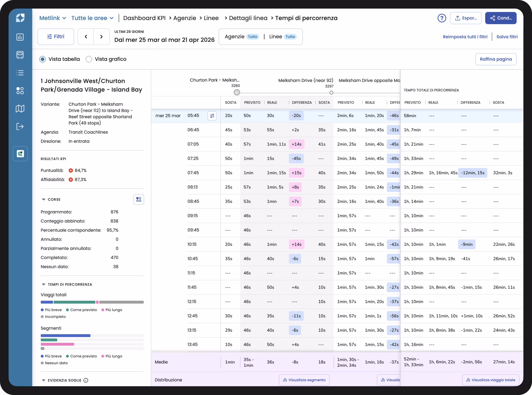Click Reimposta tutti i filtri link

(x=465, y=37)
